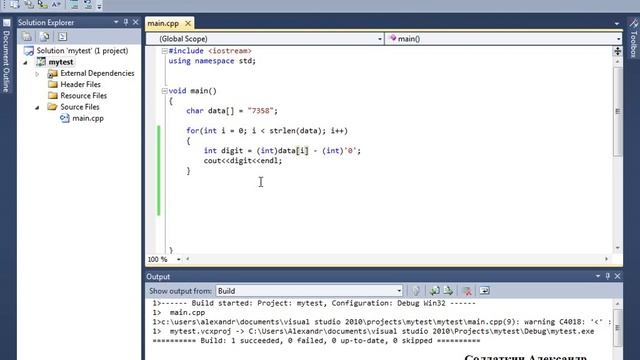Click the Properties icon in Solution Explorer toolbar
This screenshot has width=640, height=360.
(x=27, y=37)
